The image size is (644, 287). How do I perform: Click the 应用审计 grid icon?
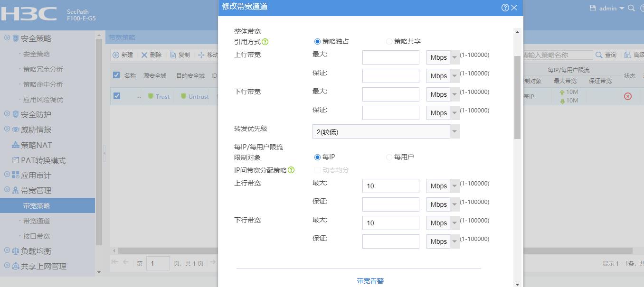(x=16, y=175)
